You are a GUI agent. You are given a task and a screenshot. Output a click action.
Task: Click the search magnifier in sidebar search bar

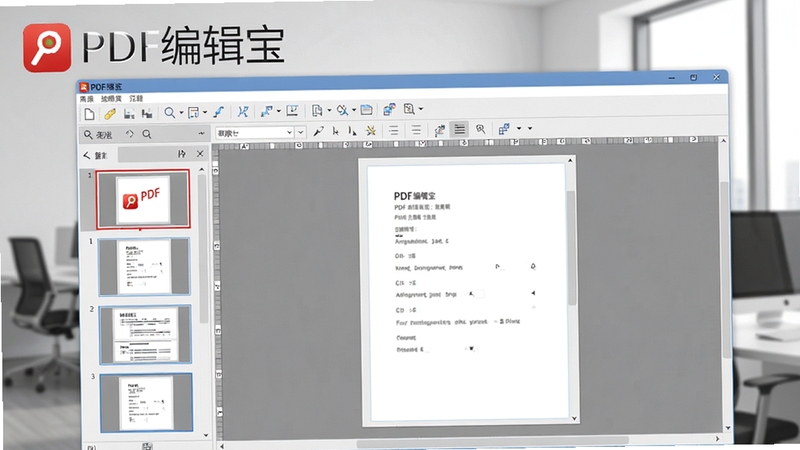tap(88, 135)
